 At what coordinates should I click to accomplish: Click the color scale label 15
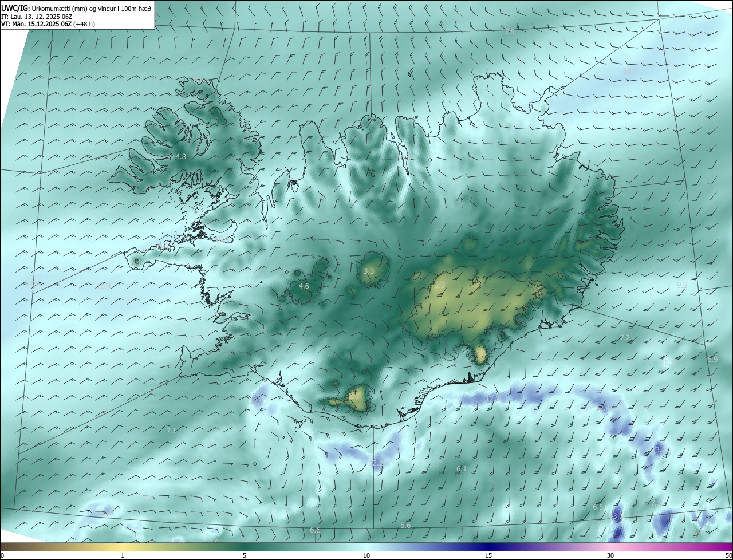pyautogui.click(x=488, y=555)
